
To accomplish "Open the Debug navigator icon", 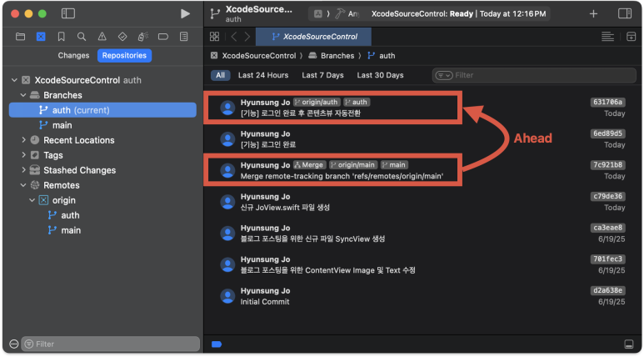I will point(143,37).
